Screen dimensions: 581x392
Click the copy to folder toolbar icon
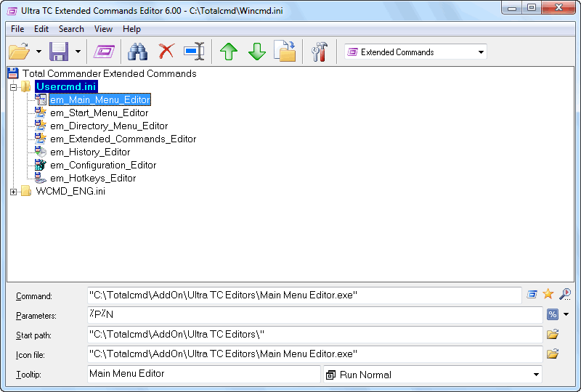(285, 51)
